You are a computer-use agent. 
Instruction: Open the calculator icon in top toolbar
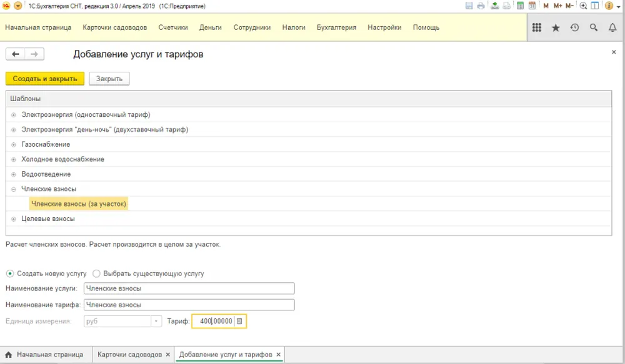(x=520, y=6)
